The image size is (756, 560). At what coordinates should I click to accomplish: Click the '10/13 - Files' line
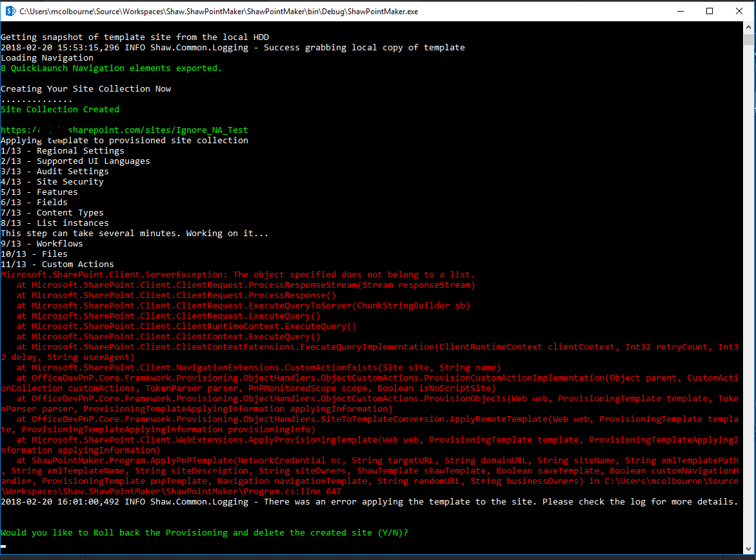[x=34, y=254]
